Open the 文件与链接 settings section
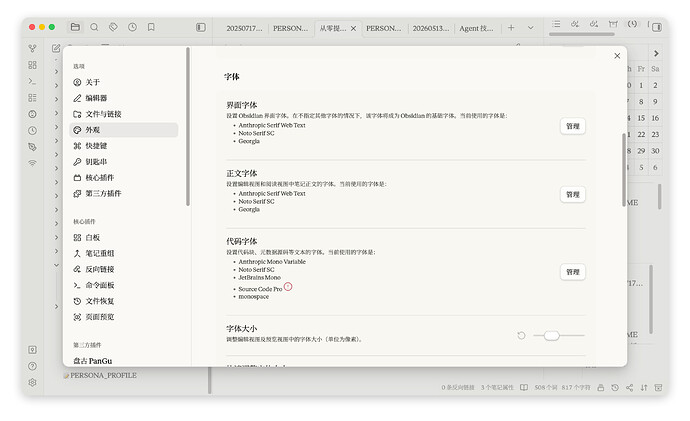This screenshot has width=690, height=421. [124, 114]
